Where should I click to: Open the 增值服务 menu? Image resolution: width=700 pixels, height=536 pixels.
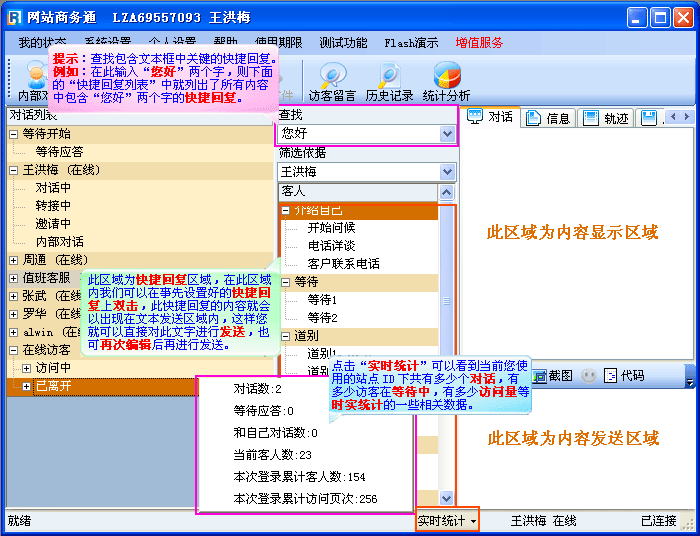click(x=479, y=43)
